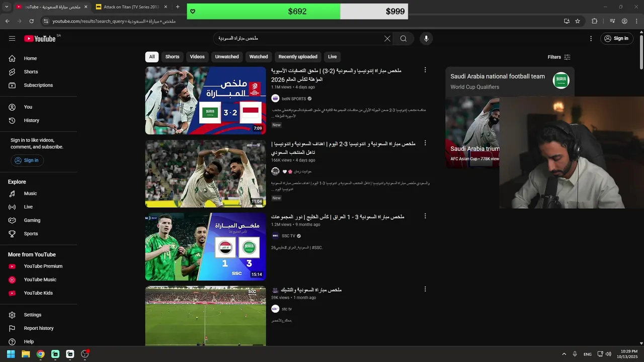The width and height of the screenshot is (644, 362).
Task: Go back with the browser back arrow
Action: (8, 21)
